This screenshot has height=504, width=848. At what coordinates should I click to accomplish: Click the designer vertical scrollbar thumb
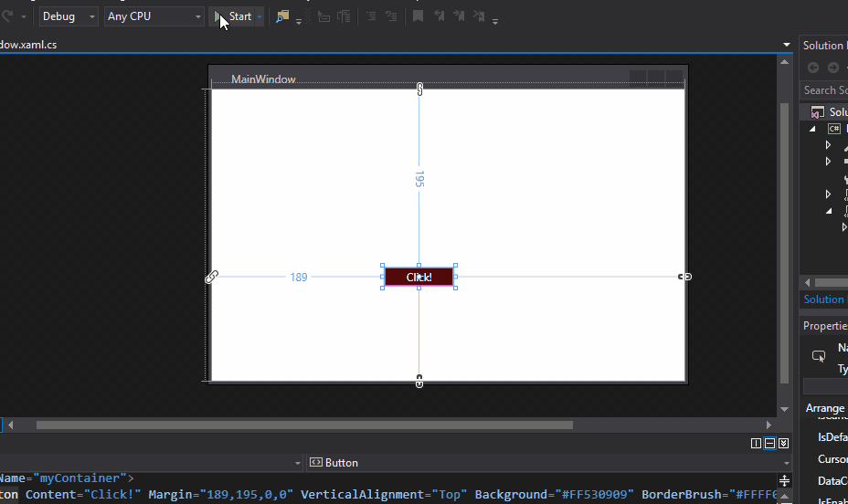(x=784, y=243)
